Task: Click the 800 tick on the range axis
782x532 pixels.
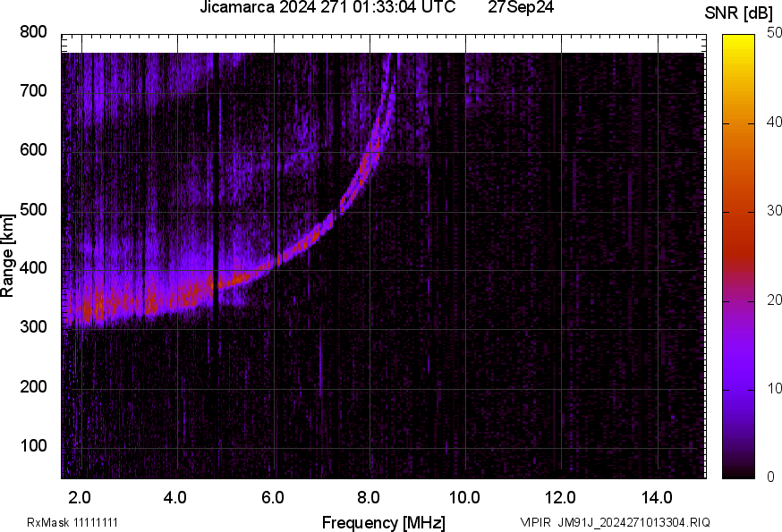Action: [32, 33]
